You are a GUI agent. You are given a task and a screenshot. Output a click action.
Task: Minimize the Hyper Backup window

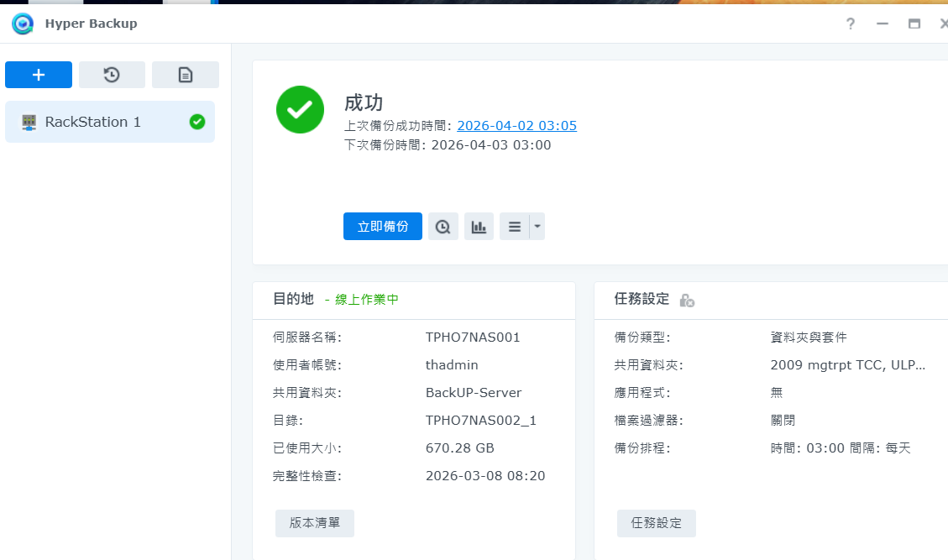point(883,24)
